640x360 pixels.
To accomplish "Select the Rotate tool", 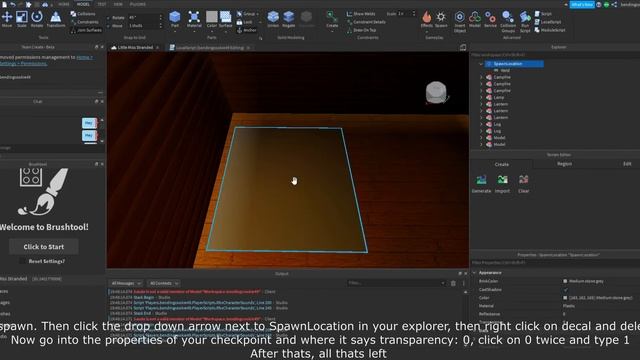I will pyautogui.click(x=37, y=19).
